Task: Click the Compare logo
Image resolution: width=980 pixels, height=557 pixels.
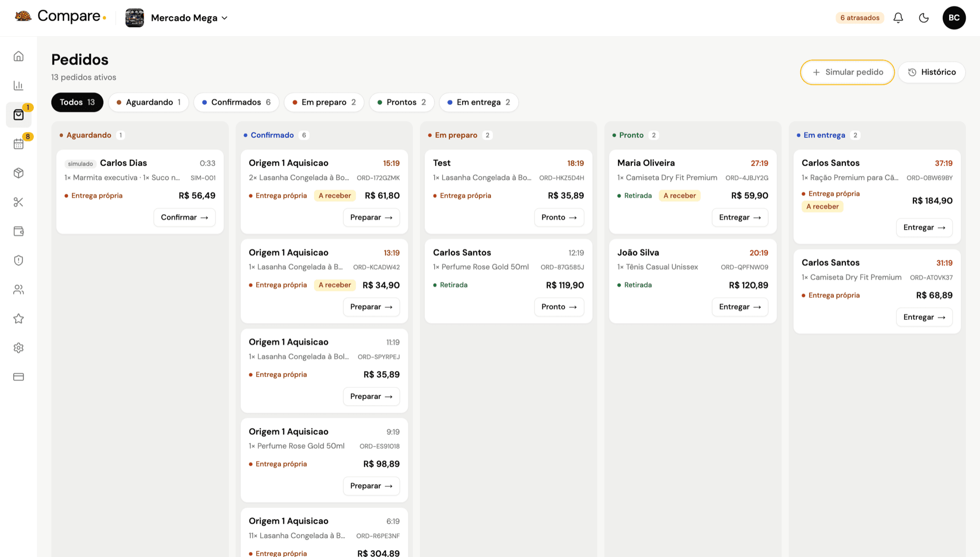Action: [60, 16]
